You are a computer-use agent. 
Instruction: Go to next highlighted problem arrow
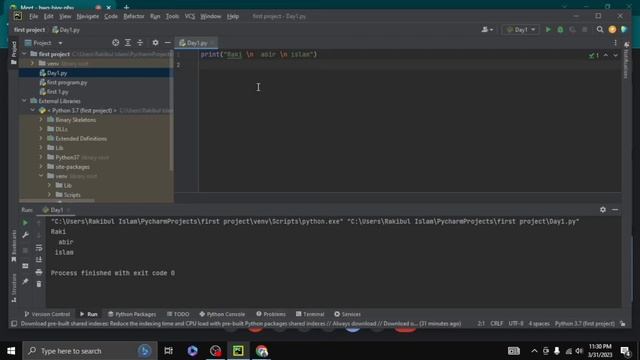click(x=616, y=55)
